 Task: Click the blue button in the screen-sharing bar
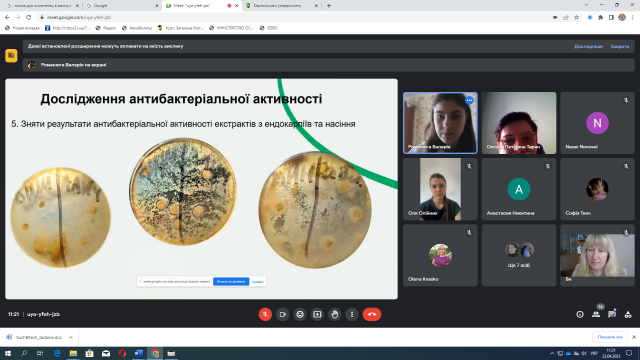[231, 282]
